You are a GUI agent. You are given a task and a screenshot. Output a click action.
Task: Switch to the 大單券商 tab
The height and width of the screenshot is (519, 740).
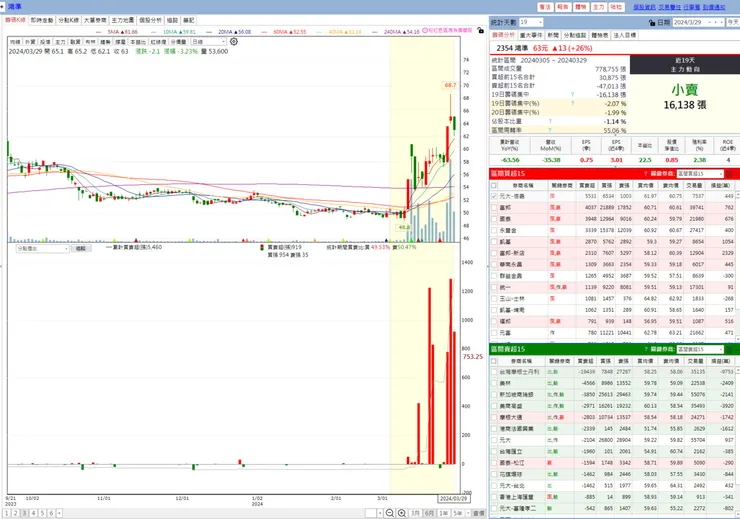coord(95,20)
